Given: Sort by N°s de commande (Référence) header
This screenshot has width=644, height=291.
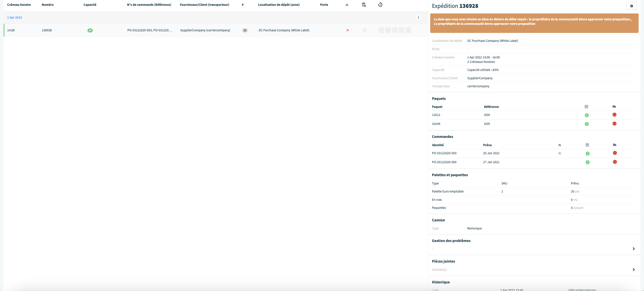Looking at the screenshot, I should pyautogui.click(x=149, y=5).
